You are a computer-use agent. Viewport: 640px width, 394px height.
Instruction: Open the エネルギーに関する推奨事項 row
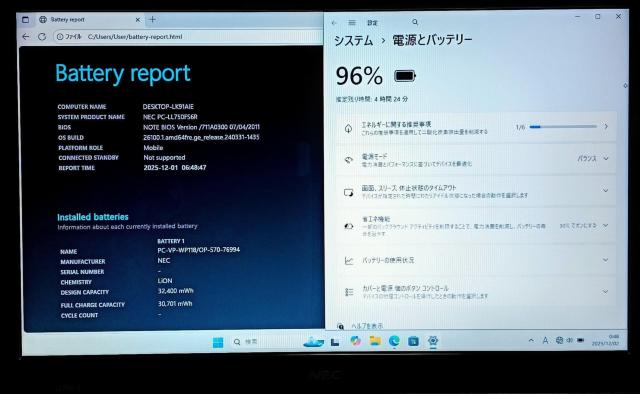[476, 127]
